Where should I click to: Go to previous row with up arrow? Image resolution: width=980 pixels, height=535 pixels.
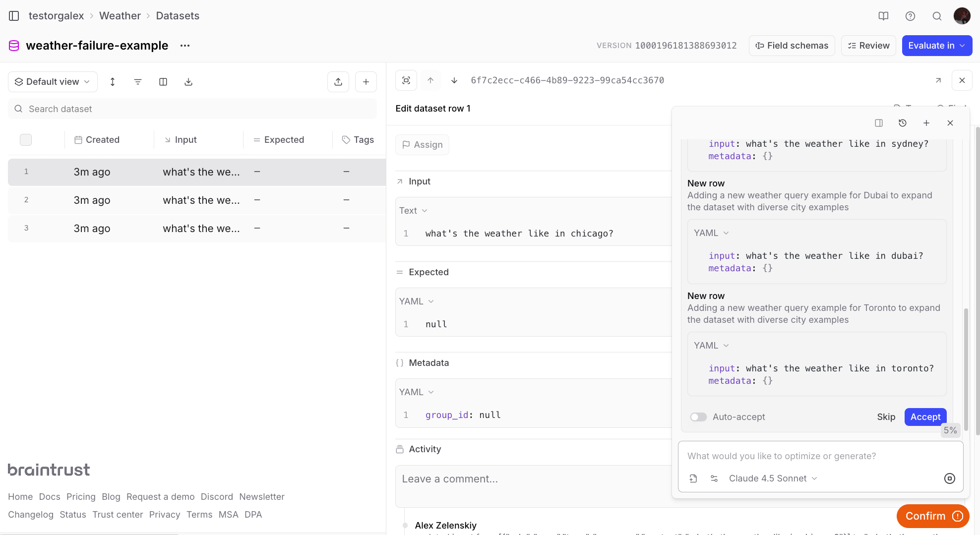click(430, 80)
